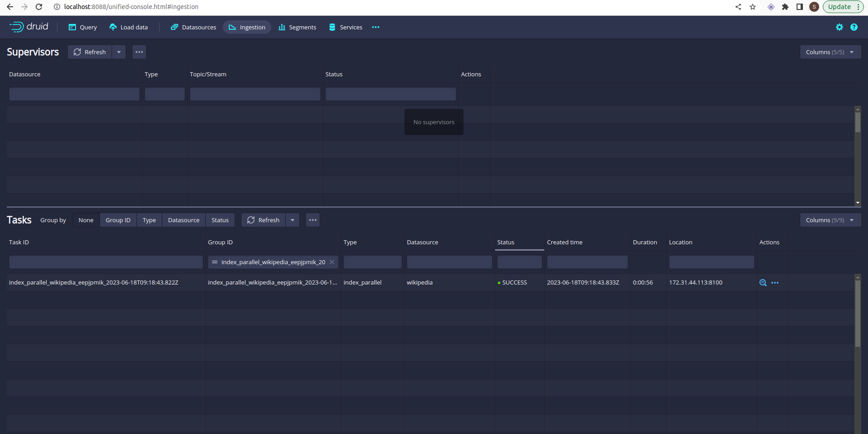Screen dimensions: 868x434
Task: Group tasks by Type
Action: click(149, 220)
